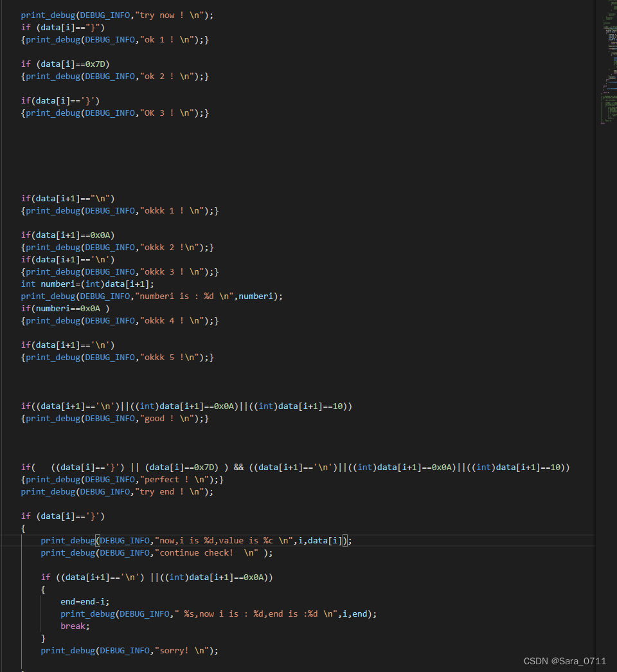Click the line containing "sorry!"
The image size is (617, 672).
(129, 651)
